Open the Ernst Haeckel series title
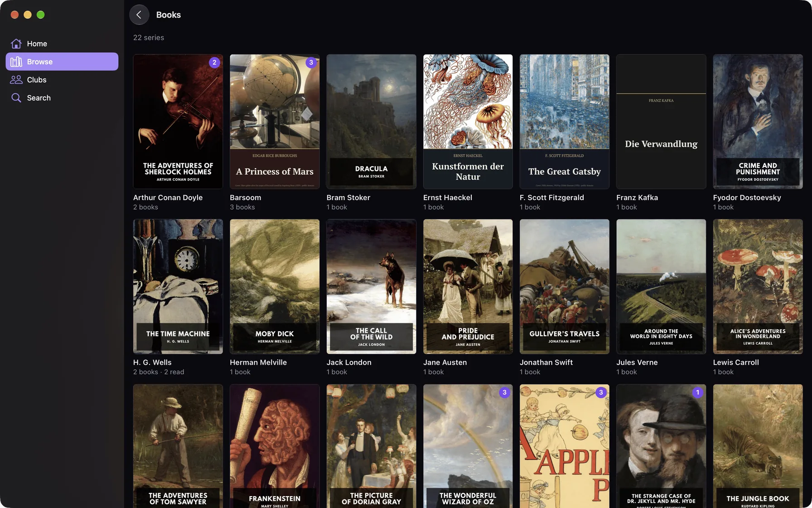 coord(447,198)
